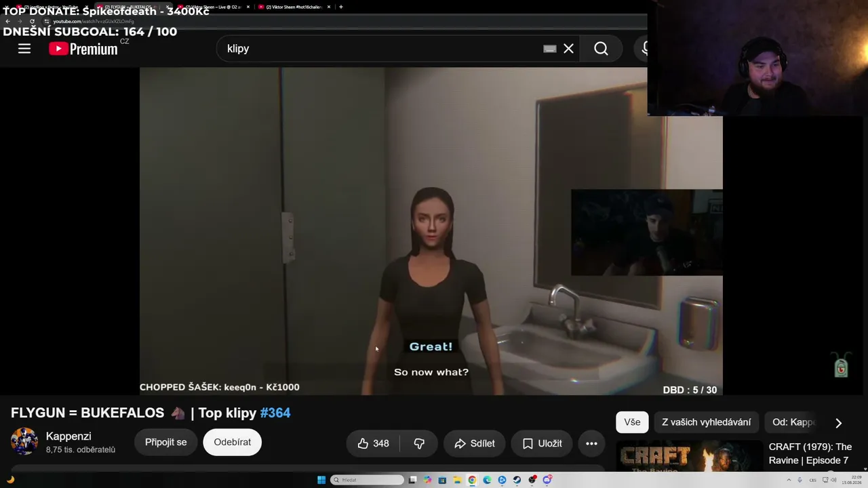Open the on-screen keyboard in search box
This screenshot has width=868, height=488.
(x=550, y=49)
